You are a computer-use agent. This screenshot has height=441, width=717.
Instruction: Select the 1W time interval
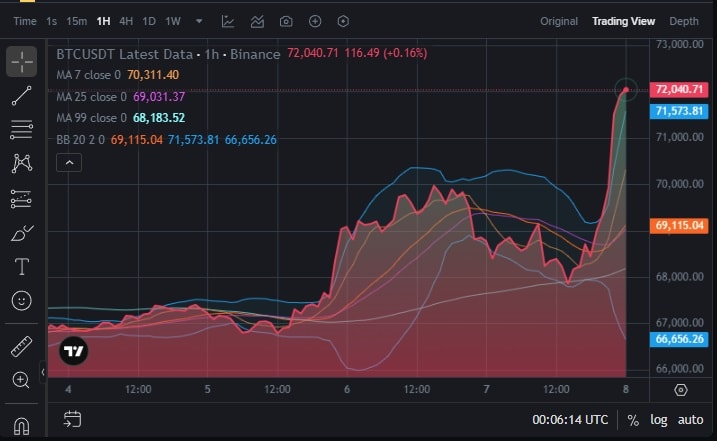[173, 21]
